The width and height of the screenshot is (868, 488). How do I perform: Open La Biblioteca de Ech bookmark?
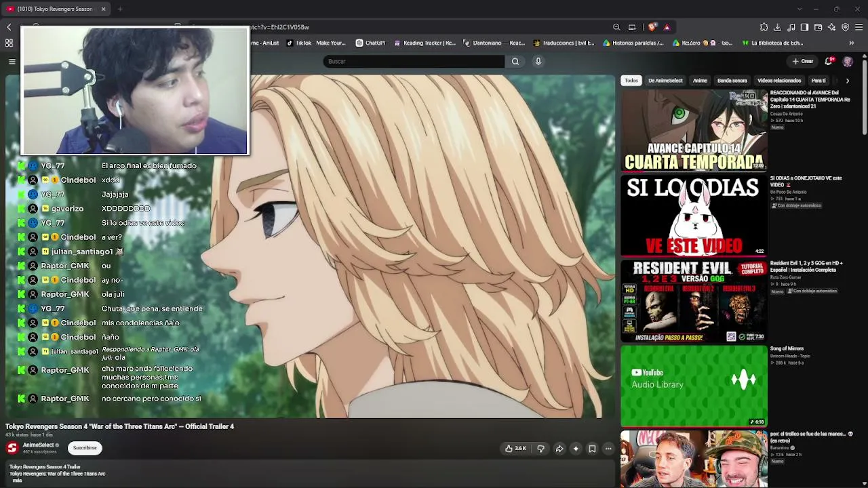[772, 43]
